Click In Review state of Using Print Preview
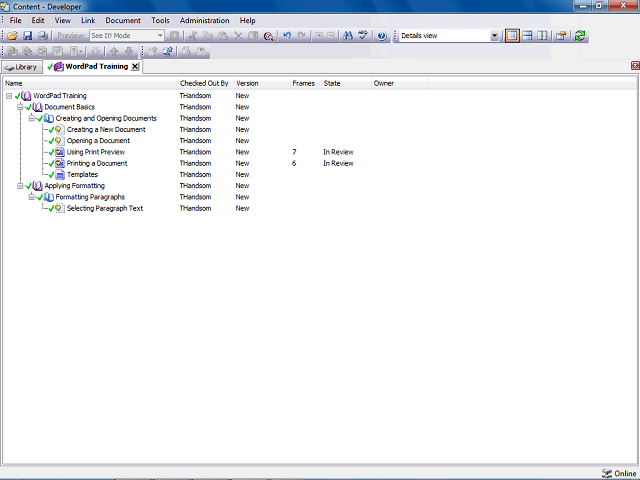 (x=338, y=152)
